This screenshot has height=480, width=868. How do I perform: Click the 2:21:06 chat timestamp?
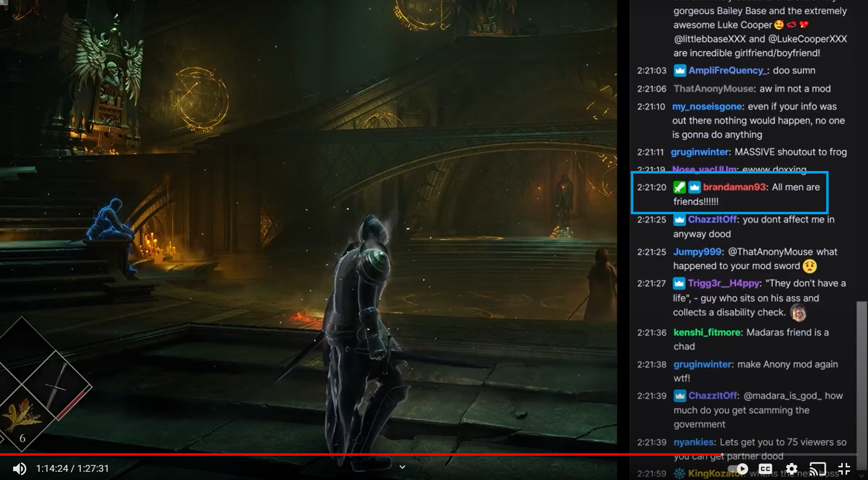(x=652, y=89)
